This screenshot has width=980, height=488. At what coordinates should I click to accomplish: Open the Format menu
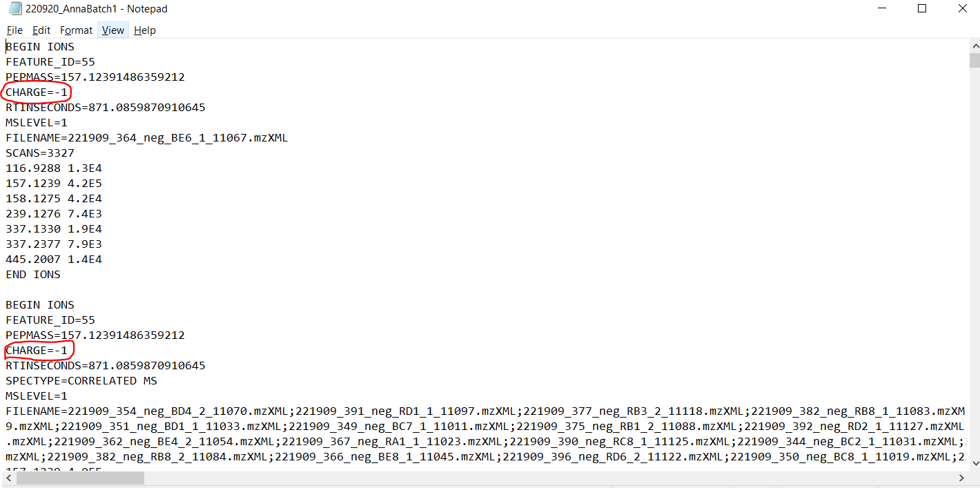(76, 30)
